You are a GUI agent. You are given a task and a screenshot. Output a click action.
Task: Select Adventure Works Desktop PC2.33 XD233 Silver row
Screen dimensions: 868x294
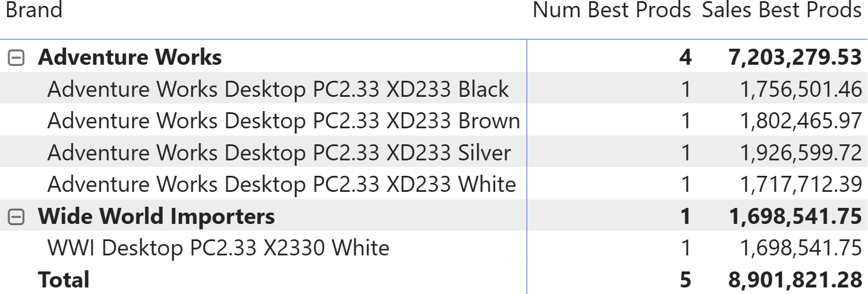[x=279, y=153]
